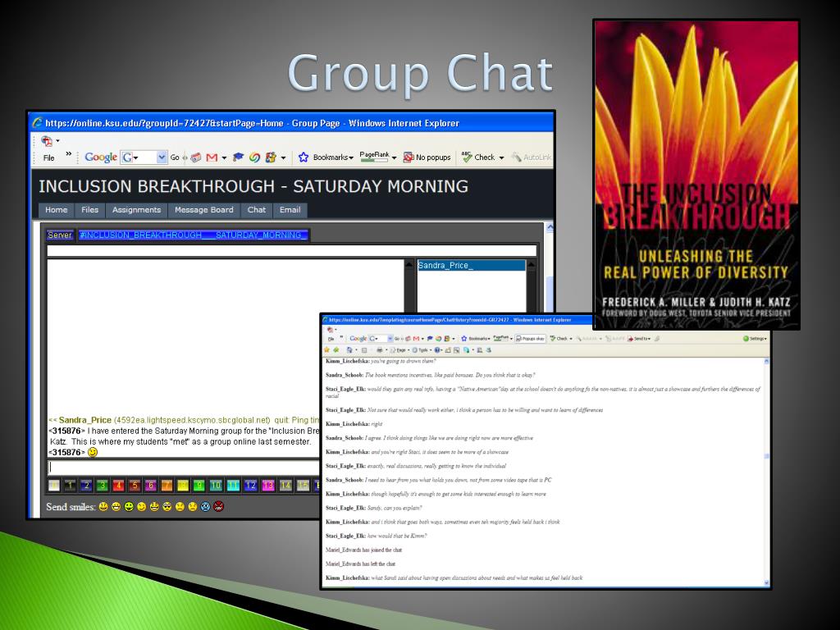Click the ABC Check spelling icon in Group Page

point(467,157)
